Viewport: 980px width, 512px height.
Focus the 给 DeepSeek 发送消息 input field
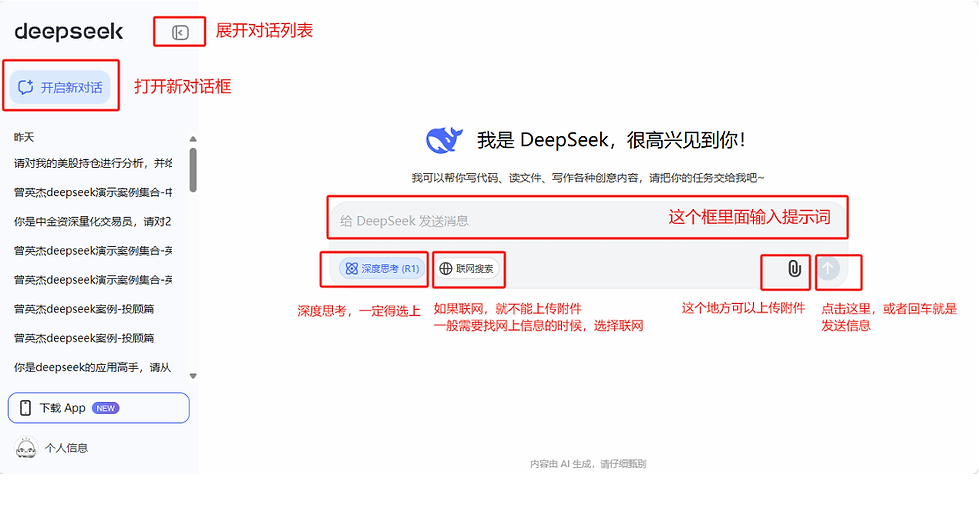coord(588,220)
